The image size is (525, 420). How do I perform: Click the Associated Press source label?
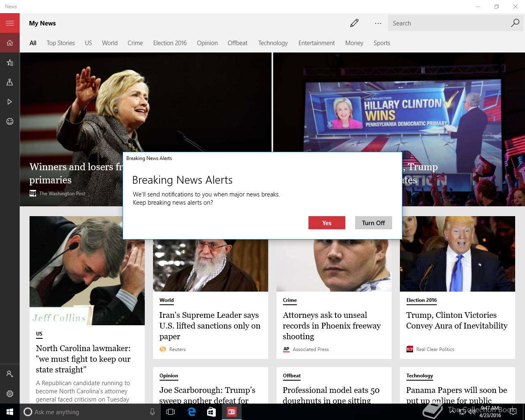(310, 349)
